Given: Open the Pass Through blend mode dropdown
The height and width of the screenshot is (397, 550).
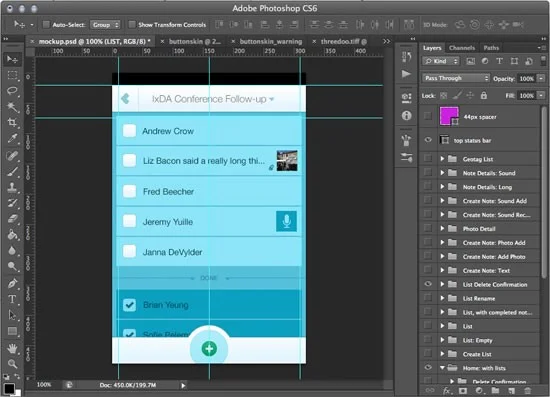Looking at the screenshot, I should coord(455,78).
